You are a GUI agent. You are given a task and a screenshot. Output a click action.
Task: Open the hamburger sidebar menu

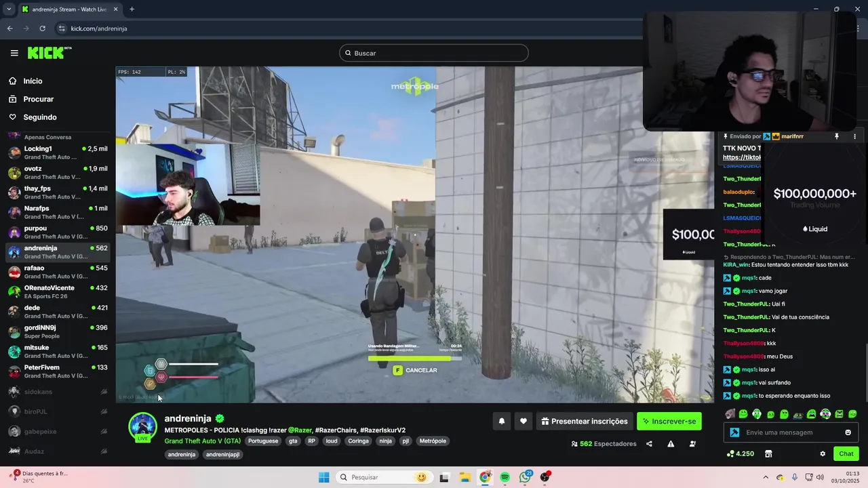(14, 53)
